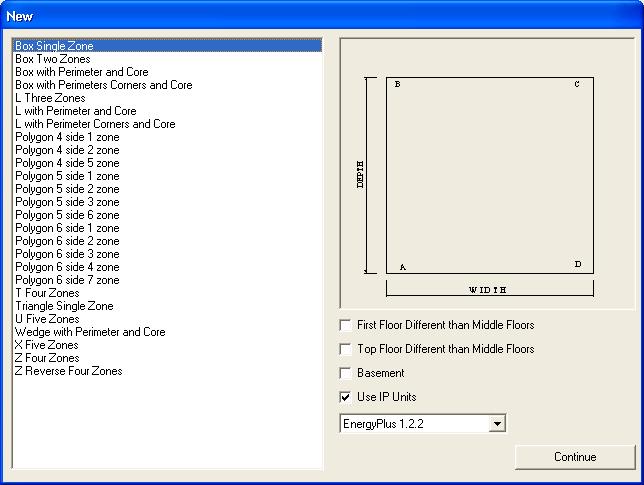Select Box Two Zones in list
The height and width of the screenshot is (485, 644).
click(x=168, y=59)
